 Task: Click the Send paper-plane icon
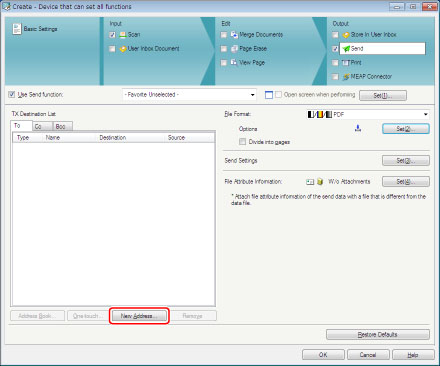coord(346,49)
